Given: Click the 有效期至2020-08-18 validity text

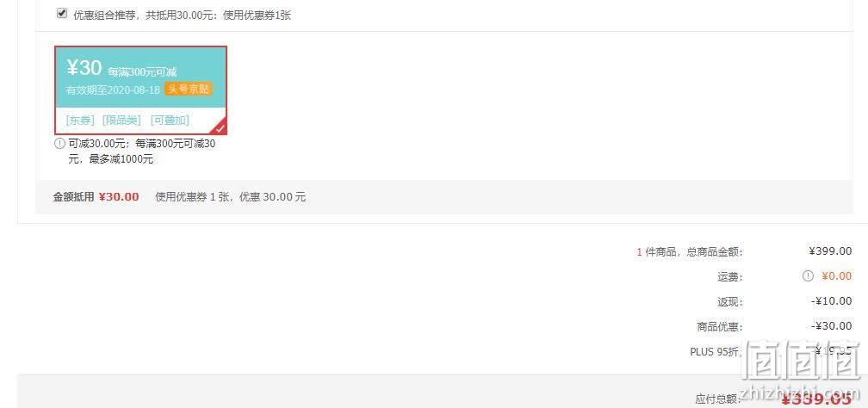Looking at the screenshot, I should click(113, 90).
